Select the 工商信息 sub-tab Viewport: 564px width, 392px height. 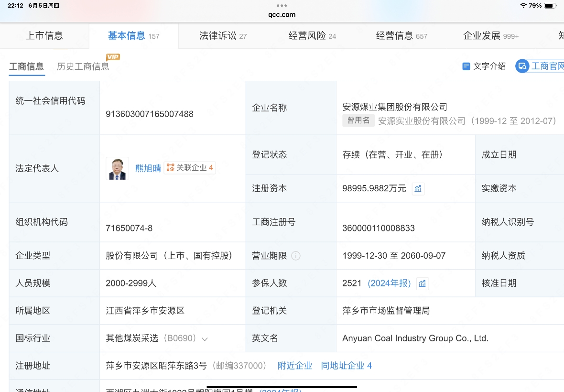pos(26,66)
